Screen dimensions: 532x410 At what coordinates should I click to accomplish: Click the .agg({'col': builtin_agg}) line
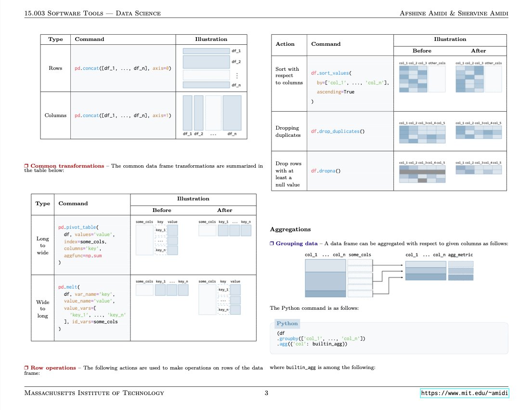point(312,344)
